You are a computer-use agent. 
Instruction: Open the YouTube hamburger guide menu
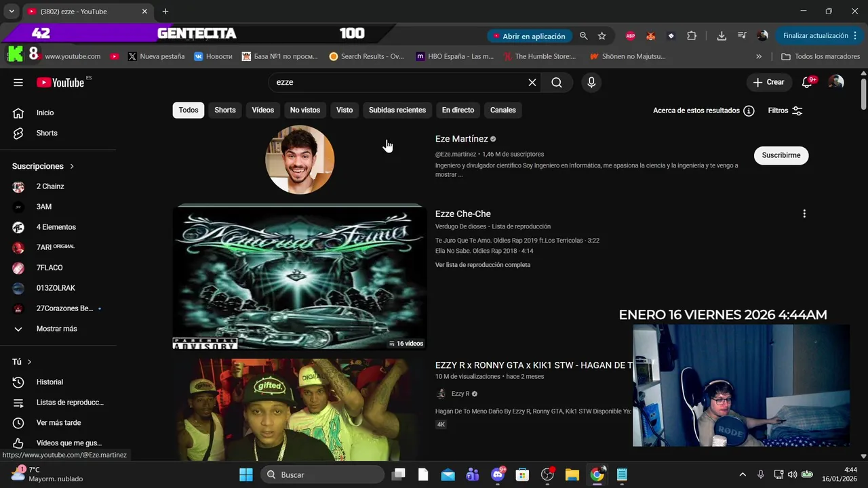click(18, 83)
